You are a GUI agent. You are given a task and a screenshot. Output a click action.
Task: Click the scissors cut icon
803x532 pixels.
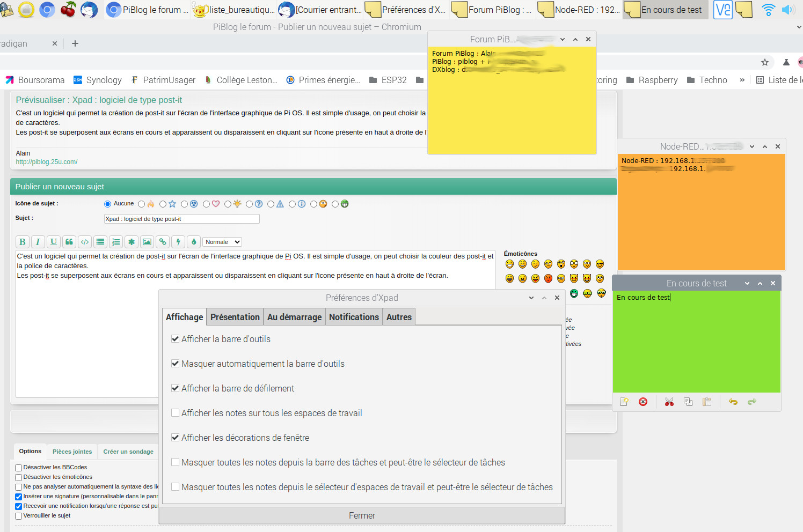pyautogui.click(x=669, y=402)
